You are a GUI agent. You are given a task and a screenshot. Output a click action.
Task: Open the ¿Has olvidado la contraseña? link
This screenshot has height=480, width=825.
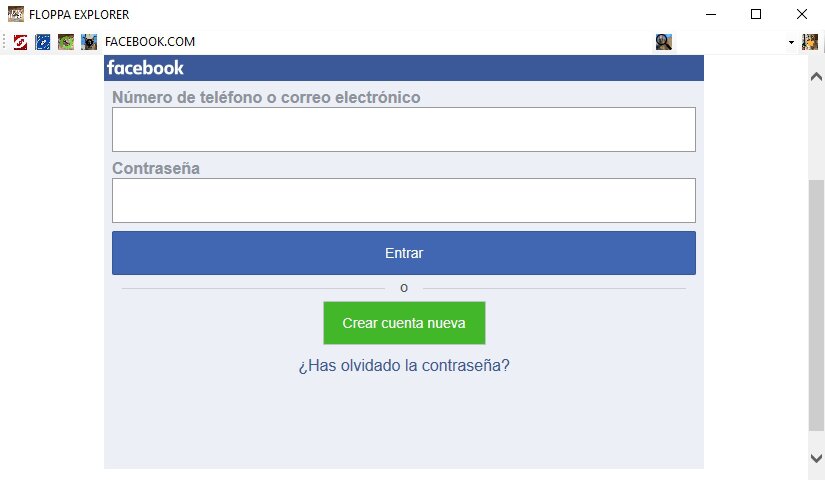[404, 365]
